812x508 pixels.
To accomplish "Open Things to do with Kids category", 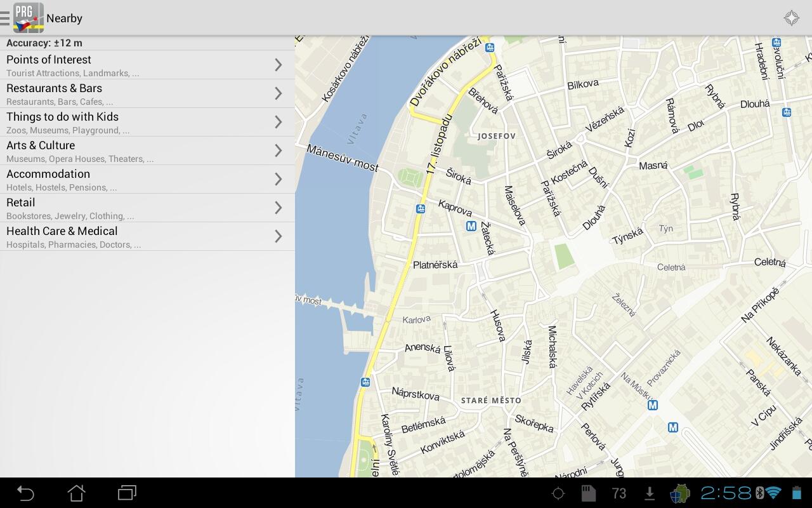I will (147, 122).
